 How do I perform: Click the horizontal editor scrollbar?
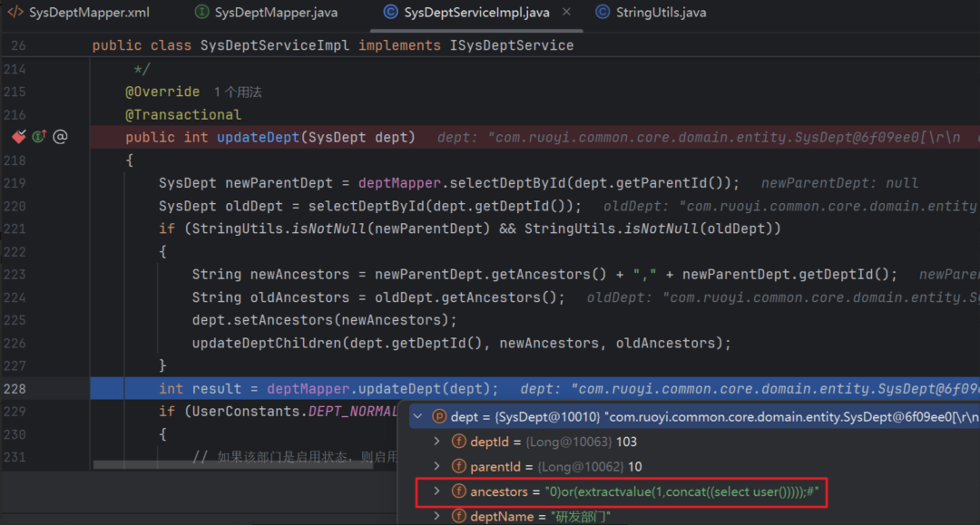click(x=232, y=464)
